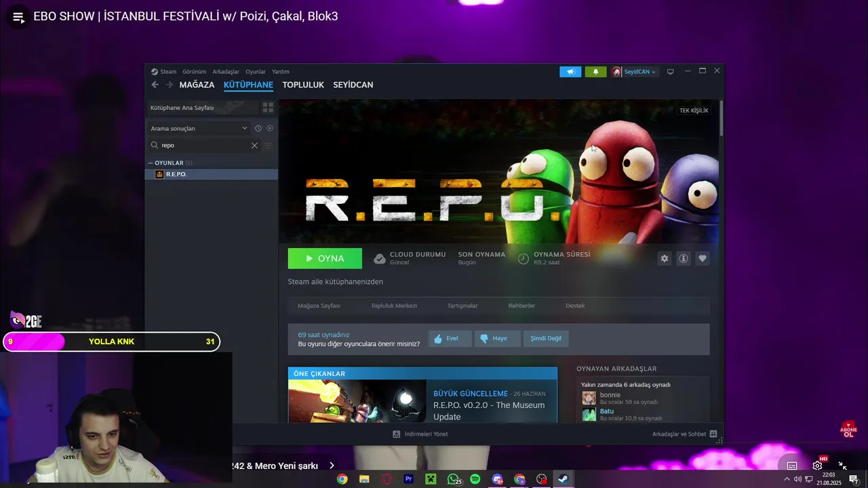The width and height of the screenshot is (868, 488).
Task: Click the Steam library vertical scrollbar
Action: pos(722,119)
